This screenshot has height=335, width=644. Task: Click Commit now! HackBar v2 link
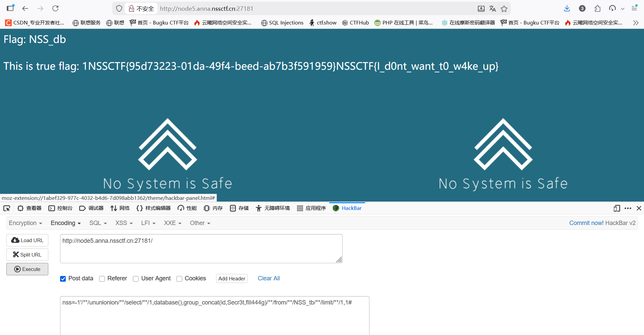click(x=602, y=223)
